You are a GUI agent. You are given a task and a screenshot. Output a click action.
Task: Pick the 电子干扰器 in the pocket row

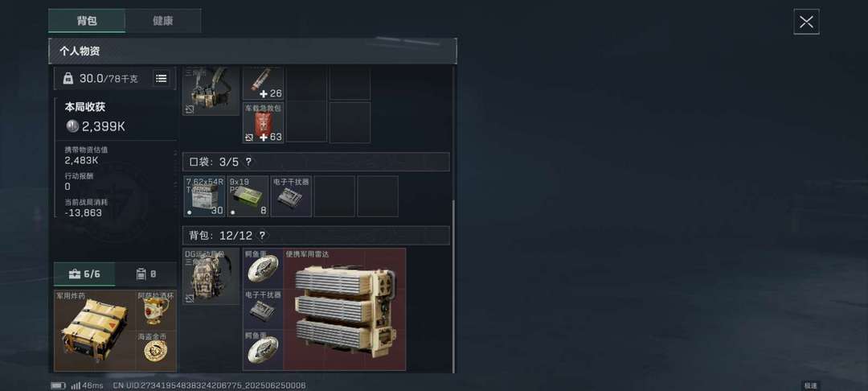(291, 196)
